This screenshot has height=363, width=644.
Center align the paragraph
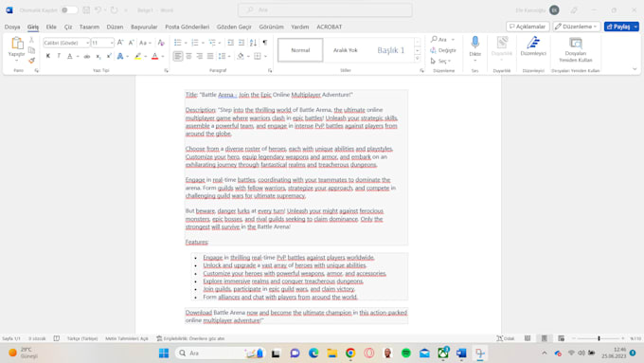tap(188, 56)
